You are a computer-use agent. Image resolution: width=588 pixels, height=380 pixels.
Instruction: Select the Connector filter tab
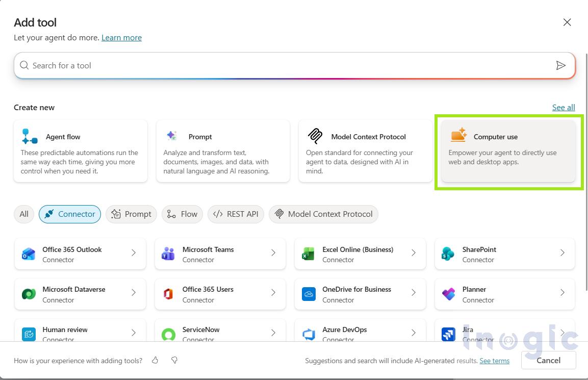[70, 214]
